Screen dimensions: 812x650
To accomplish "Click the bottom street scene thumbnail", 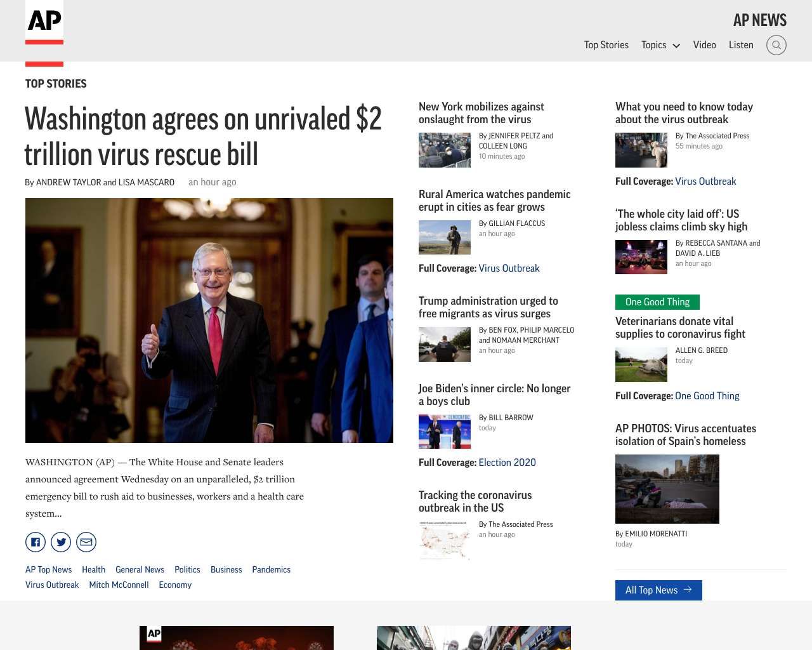I will pyautogui.click(x=474, y=638).
